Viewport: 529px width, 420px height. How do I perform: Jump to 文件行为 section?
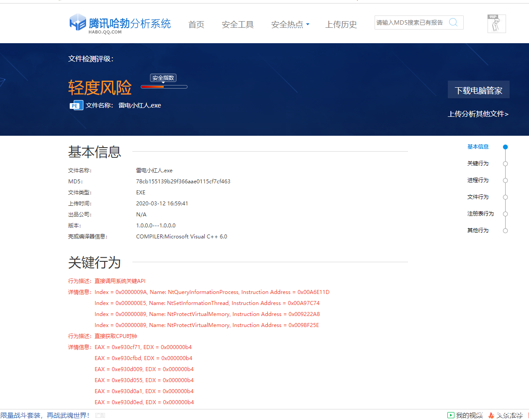(x=478, y=197)
